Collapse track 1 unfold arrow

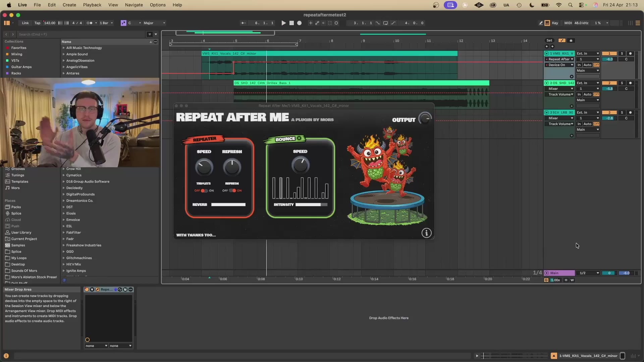[x=547, y=54]
